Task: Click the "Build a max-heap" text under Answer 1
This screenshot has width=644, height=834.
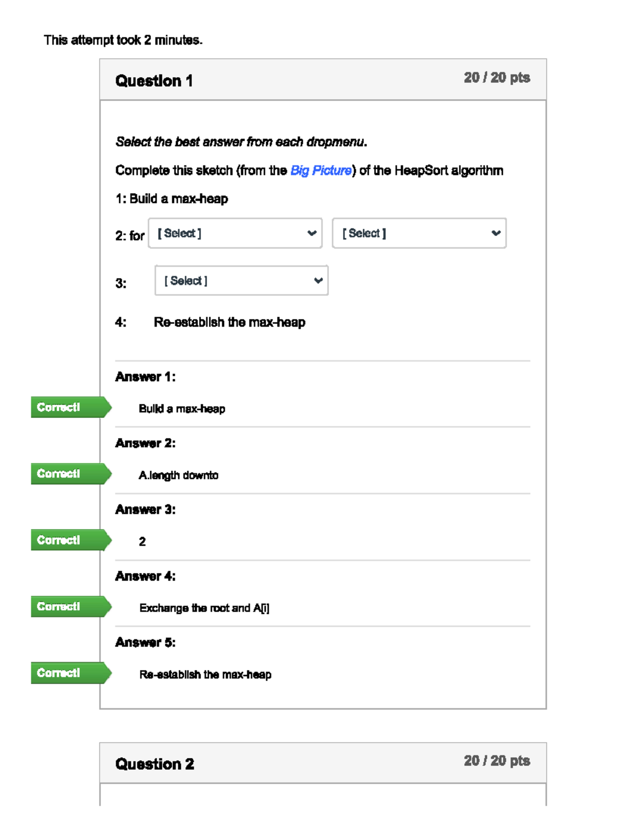Action: pos(181,409)
